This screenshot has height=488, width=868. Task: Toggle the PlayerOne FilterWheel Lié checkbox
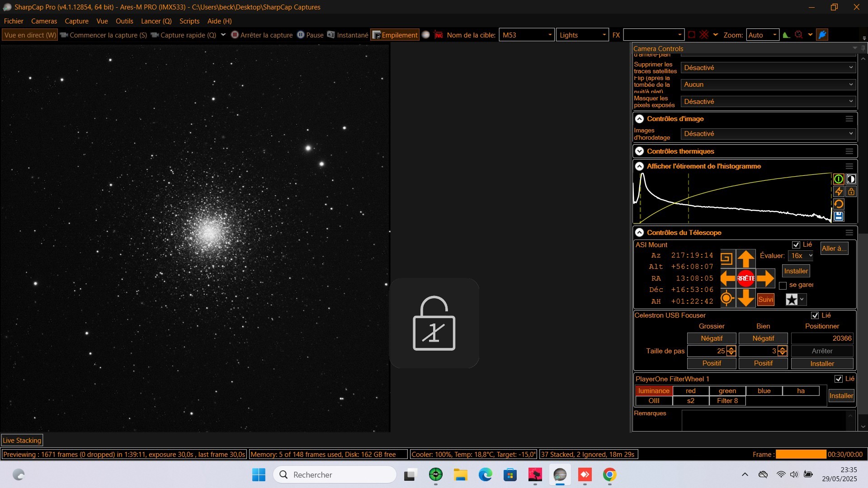839,379
